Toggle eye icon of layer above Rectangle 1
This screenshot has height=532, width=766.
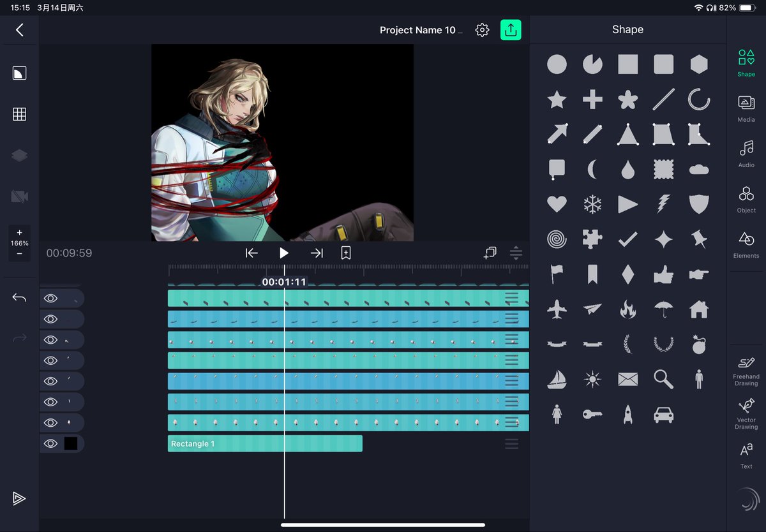point(50,422)
